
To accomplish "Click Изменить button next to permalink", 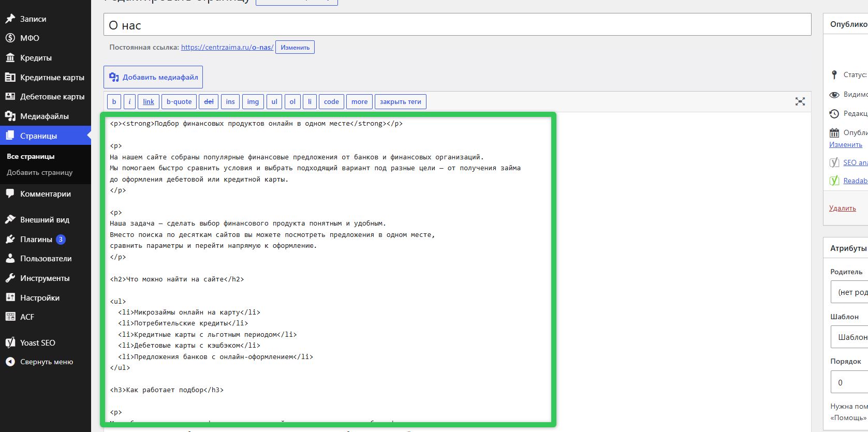I will click(295, 47).
